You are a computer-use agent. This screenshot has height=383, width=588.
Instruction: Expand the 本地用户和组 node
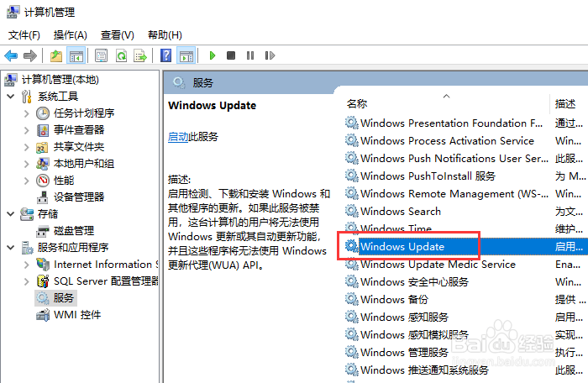26,164
